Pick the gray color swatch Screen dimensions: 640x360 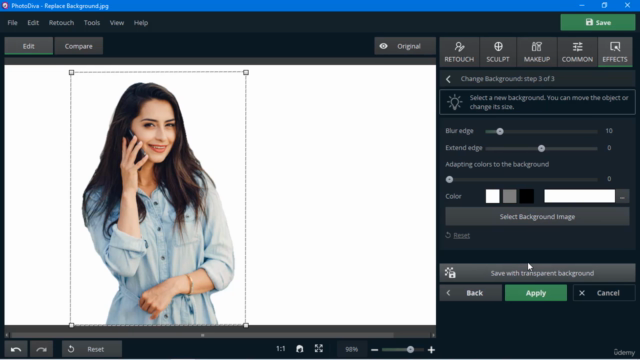coord(509,196)
